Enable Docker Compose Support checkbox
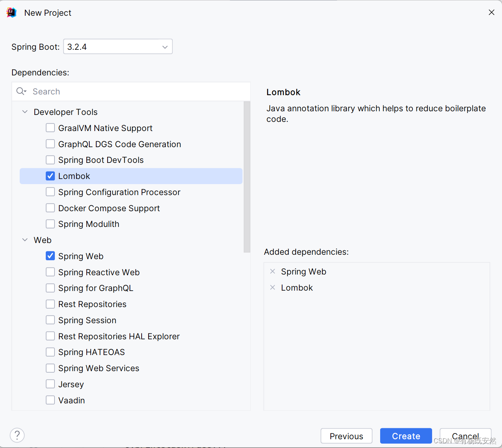502x448 pixels. tap(50, 208)
